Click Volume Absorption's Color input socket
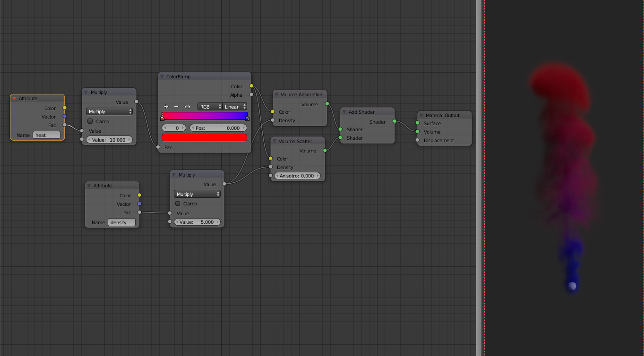The image size is (644, 356). tap(273, 112)
